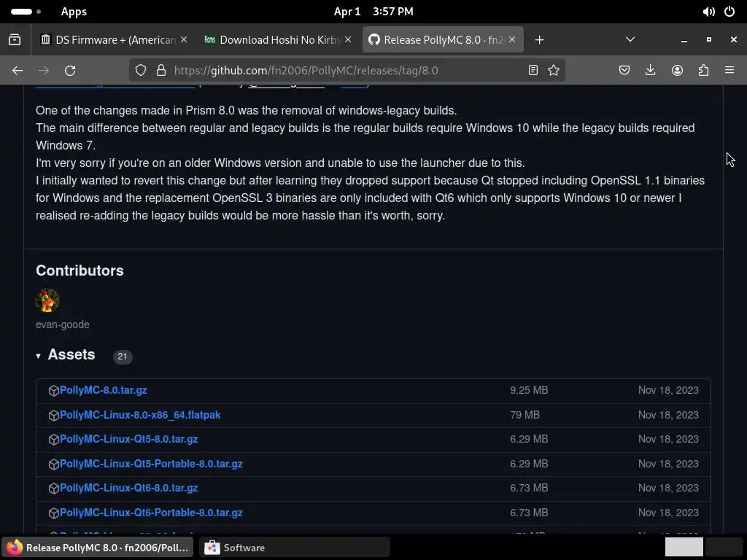Click 6.73 MB size of Qt6-Portable row

pyautogui.click(x=529, y=513)
